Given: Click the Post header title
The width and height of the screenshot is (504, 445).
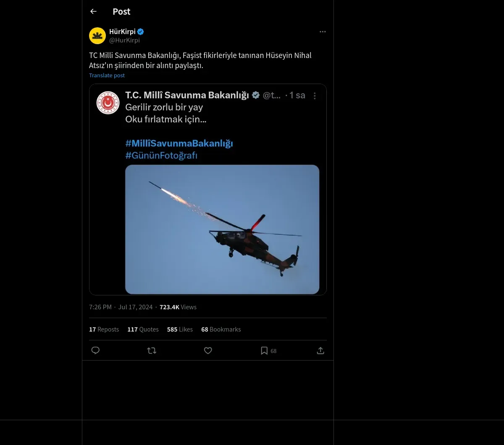Looking at the screenshot, I should click(121, 11).
